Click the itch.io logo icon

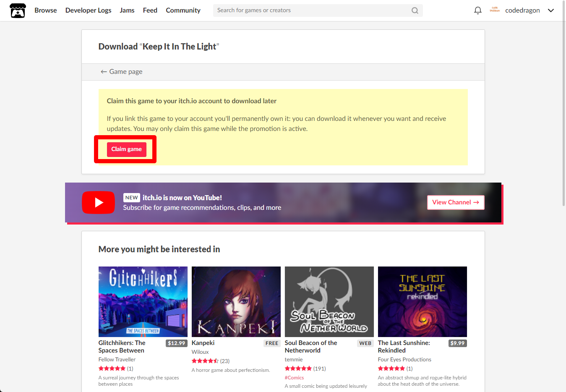tap(18, 10)
